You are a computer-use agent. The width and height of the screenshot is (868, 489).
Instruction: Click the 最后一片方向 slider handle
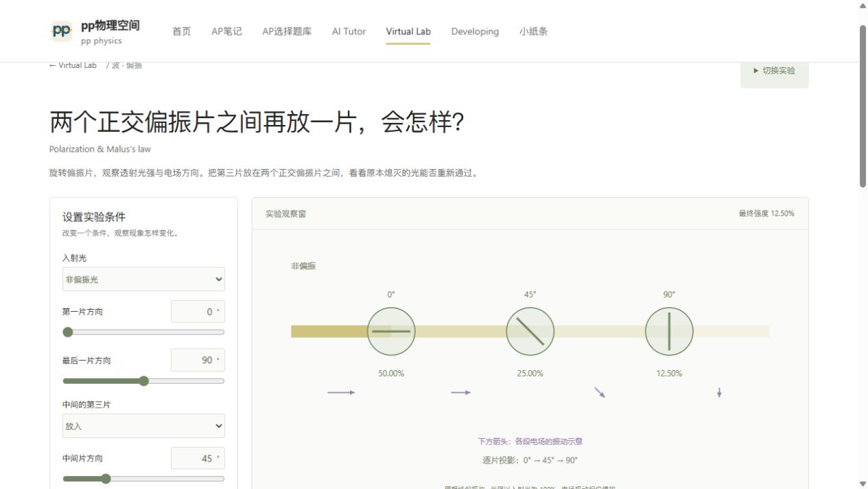[x=143, y=381]
